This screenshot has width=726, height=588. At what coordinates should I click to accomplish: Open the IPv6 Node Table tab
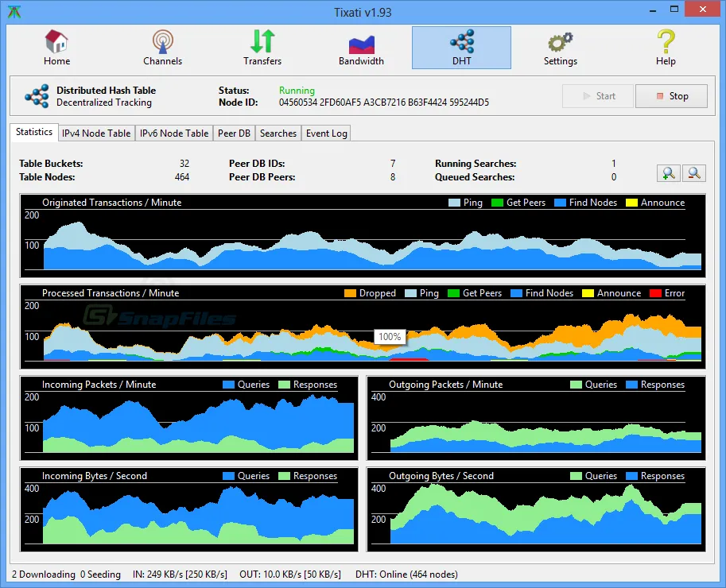[174, 133]
